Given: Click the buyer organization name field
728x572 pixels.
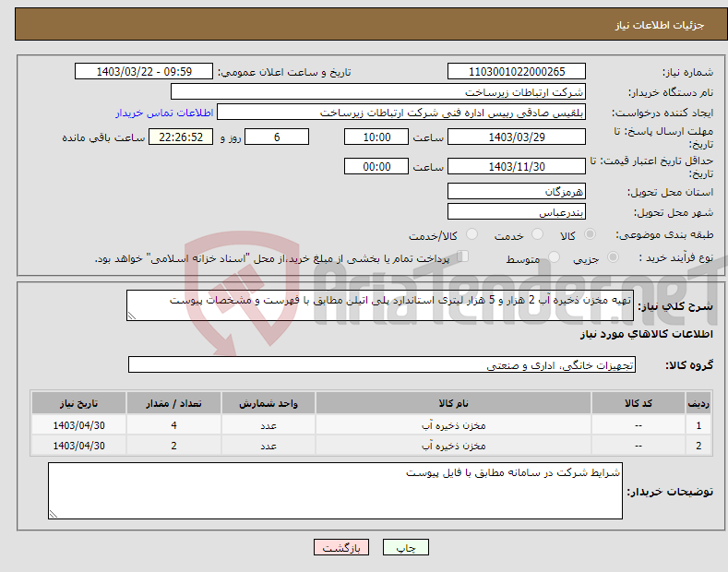Looking at the screenshot, I should 378,92.
